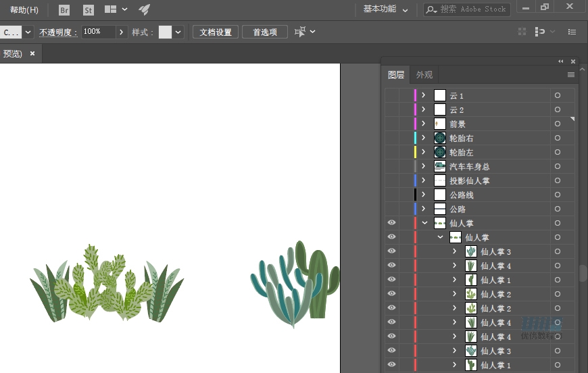This screenshot has width=588, height=373.
Task: Expand the 汽车车身总 layer
Action: [x=424, y=166]
